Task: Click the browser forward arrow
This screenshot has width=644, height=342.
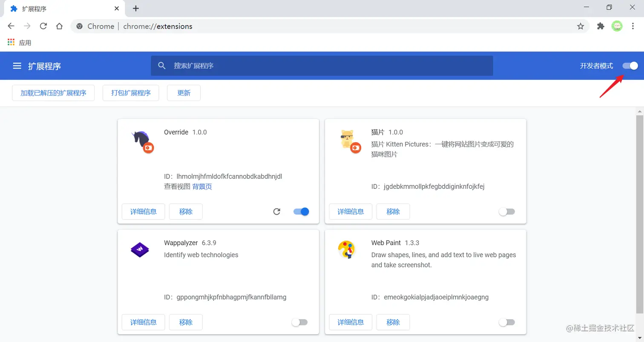Action: pyautogui.click(x=27, y=26)
